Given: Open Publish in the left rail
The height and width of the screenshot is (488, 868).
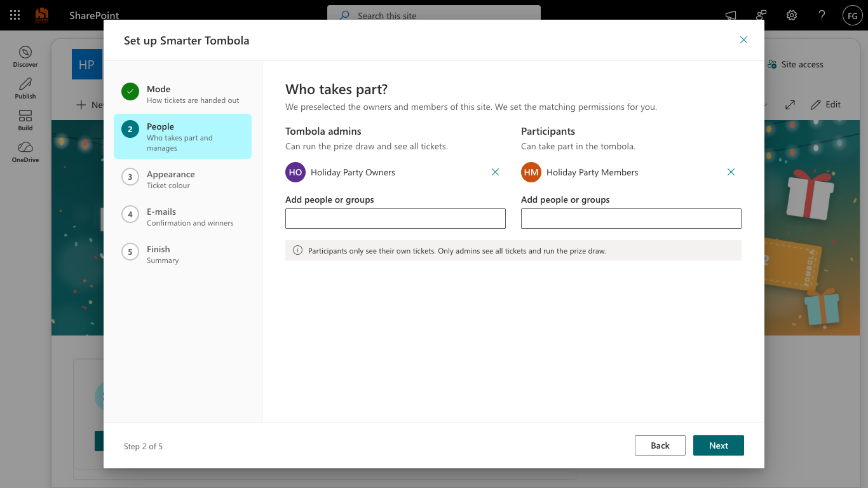Looking at the screenshot, I should pyautogui.click(x=25, y=88).
